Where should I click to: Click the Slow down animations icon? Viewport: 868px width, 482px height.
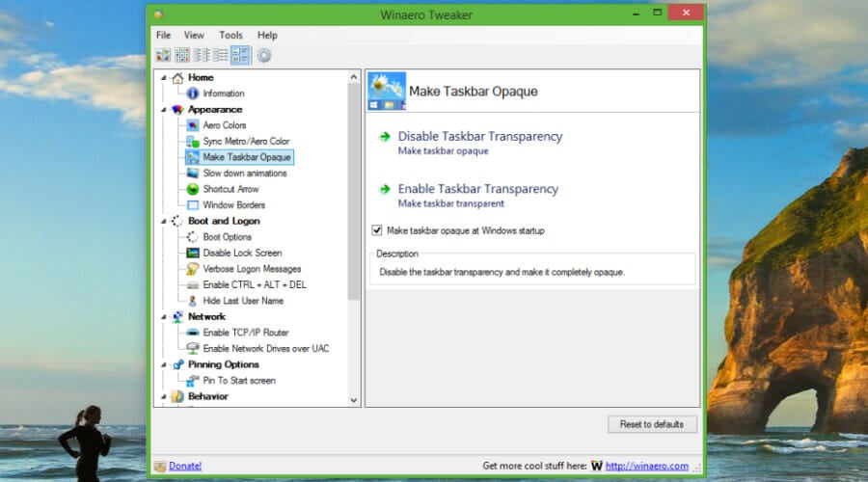[x=193, y=174]
